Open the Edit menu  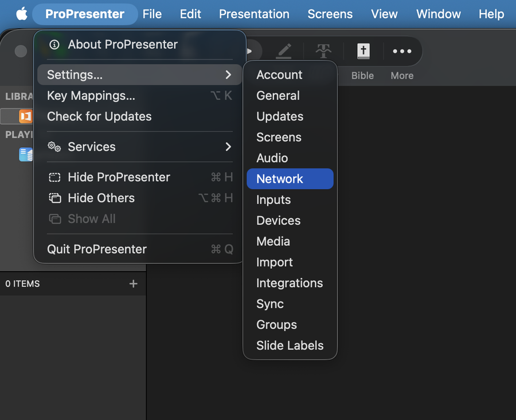[x=190, y=14]
